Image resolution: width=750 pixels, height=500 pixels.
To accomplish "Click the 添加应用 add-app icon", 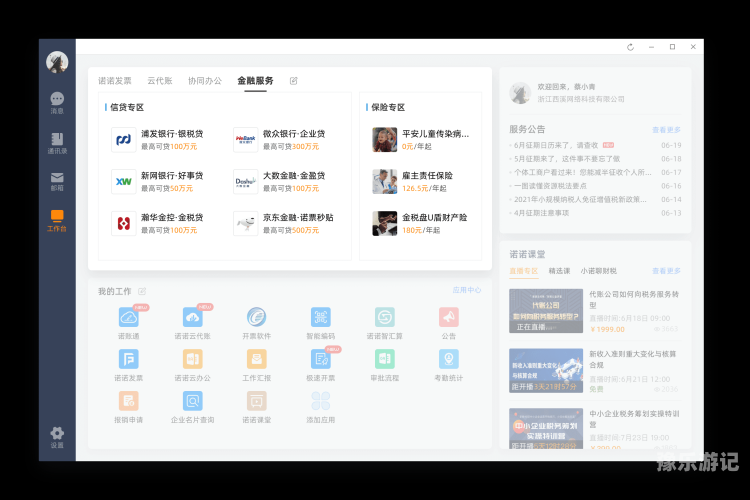I will pos(320,401).
